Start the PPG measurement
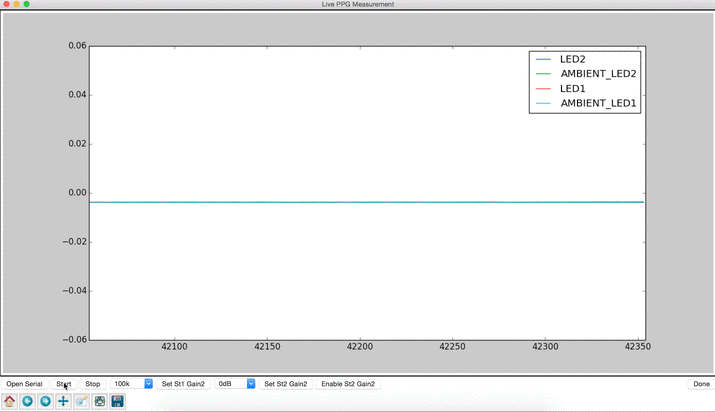Viewport: 715px width, 412px height. pyautogui.click(x=64, y=384)
